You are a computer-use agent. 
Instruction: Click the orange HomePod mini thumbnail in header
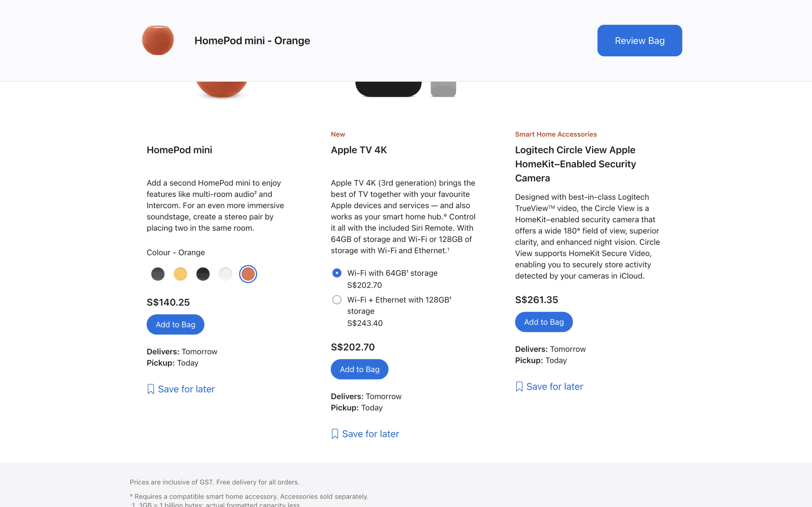coord(158,40)
